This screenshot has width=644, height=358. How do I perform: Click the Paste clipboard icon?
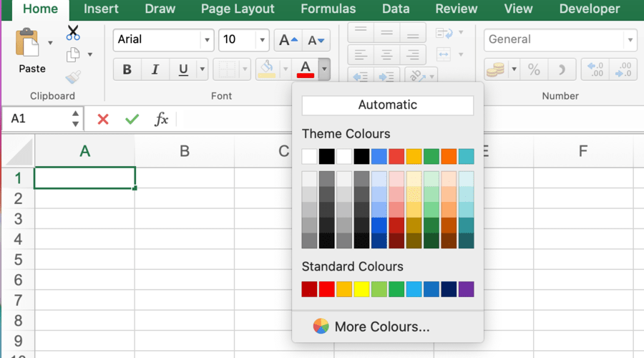27,42
